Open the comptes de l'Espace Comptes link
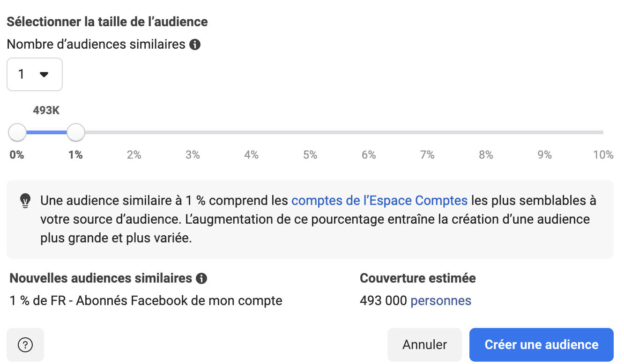 [x=379, y=201]
